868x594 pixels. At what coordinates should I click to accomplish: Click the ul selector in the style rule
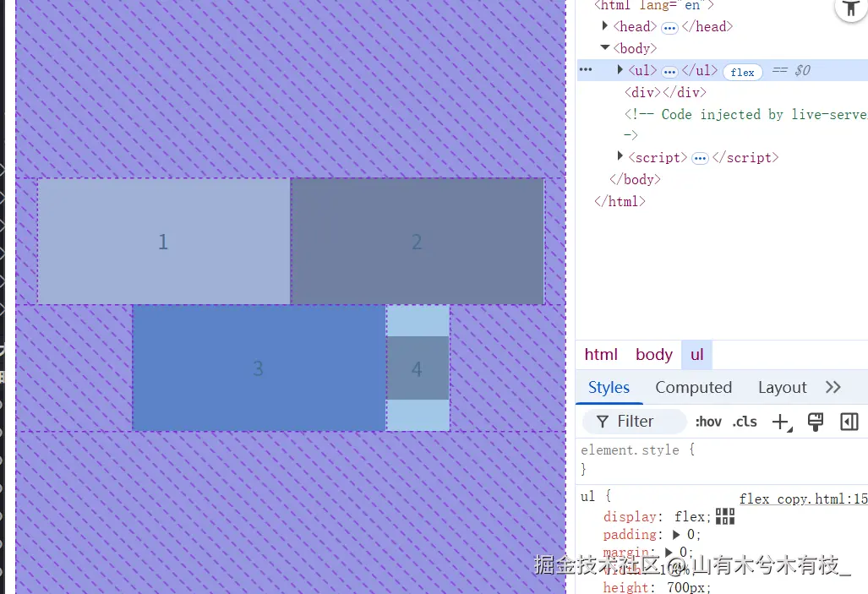point(587,496)
